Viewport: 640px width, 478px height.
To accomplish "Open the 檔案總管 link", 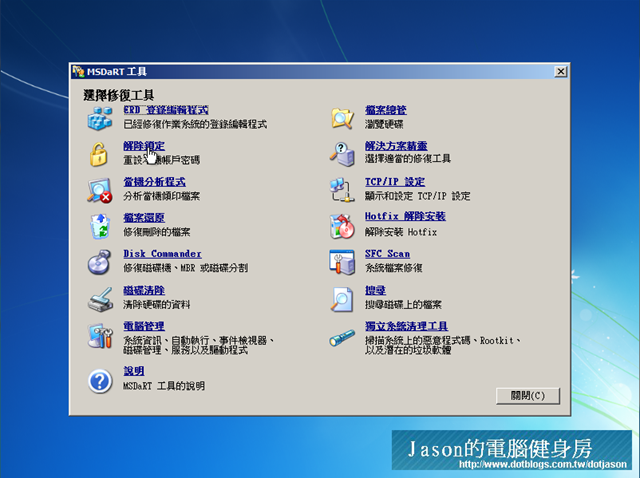I will (x=386, y=110).
